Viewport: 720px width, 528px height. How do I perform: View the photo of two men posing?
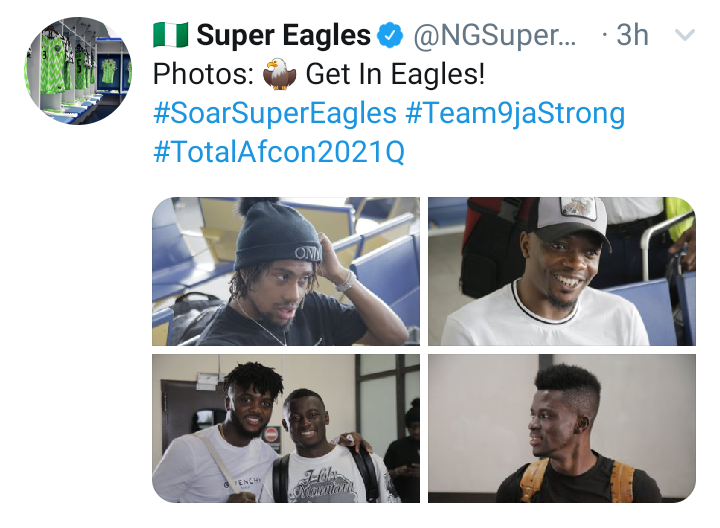pyautogui.click(x=286, y=428)
